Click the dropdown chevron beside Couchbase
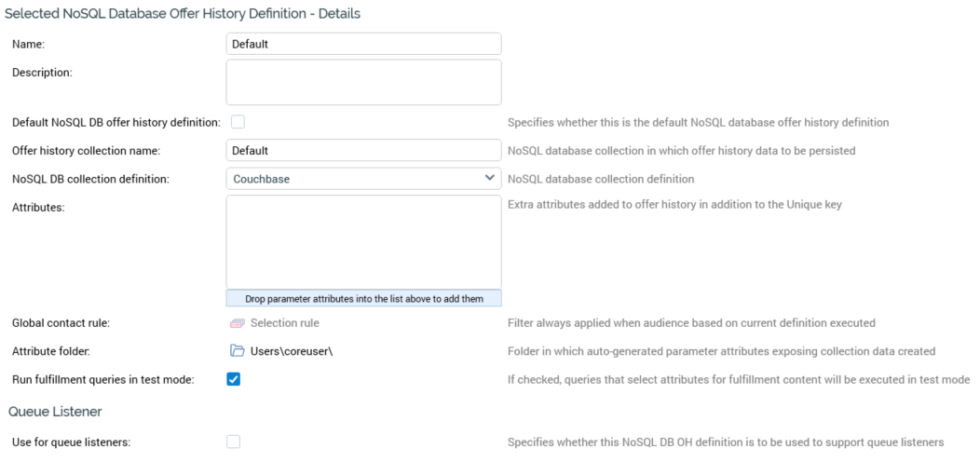 (490, 178)
